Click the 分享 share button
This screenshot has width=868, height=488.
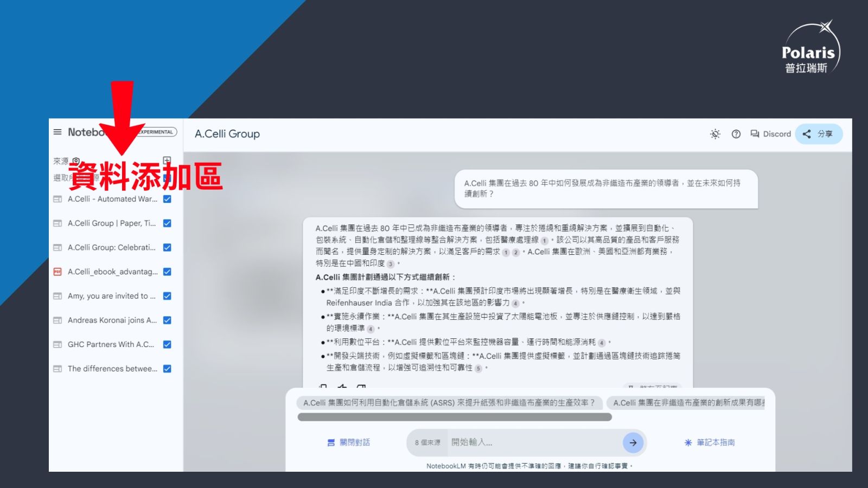coord(818,134)
